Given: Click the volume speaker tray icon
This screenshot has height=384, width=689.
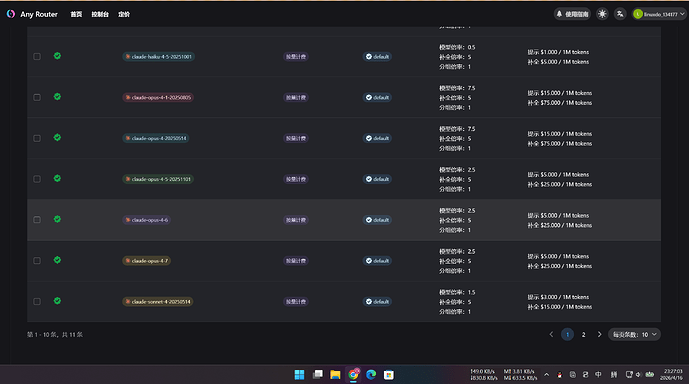Looking at the screenshot, I should (x=638, y=375).
